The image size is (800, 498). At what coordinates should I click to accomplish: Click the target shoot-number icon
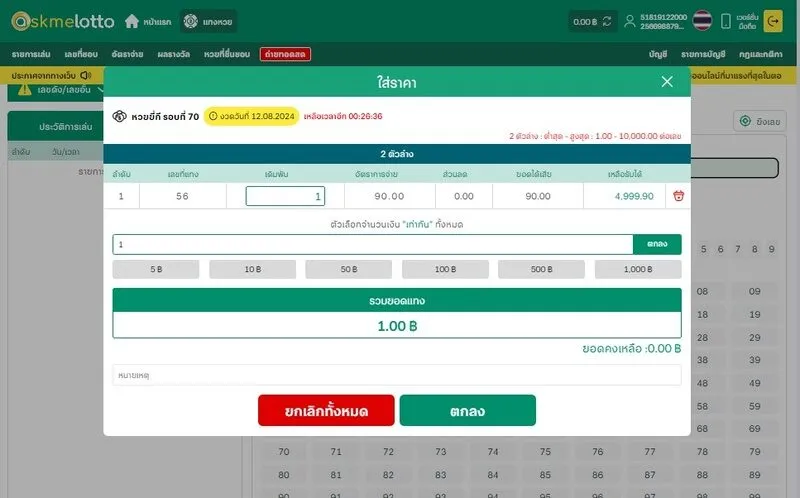point(745,121)
